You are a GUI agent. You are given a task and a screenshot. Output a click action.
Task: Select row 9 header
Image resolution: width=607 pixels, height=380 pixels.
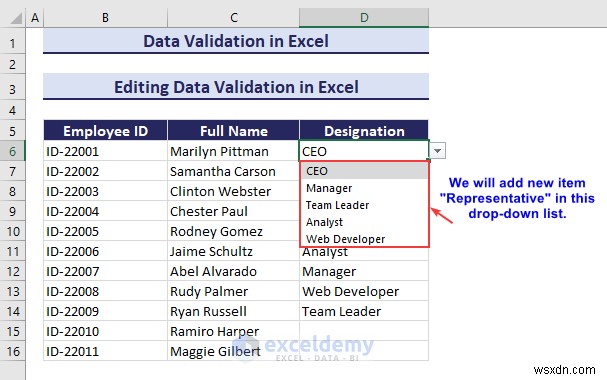tap(12, 211)
